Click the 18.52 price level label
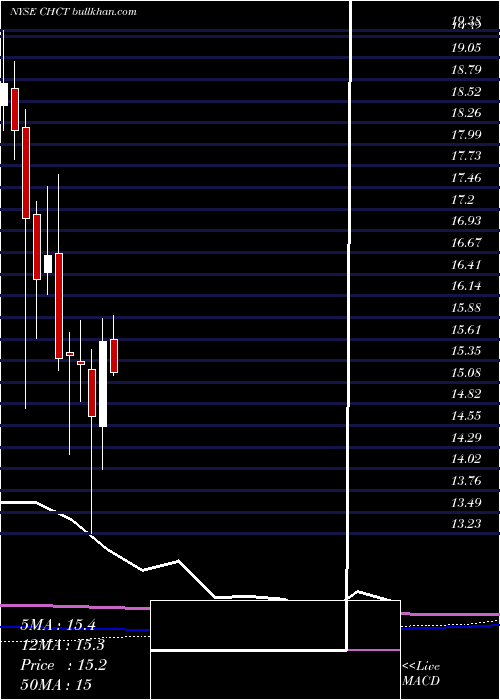This screenshot has height=700, width=500. [x=466, y=92]
